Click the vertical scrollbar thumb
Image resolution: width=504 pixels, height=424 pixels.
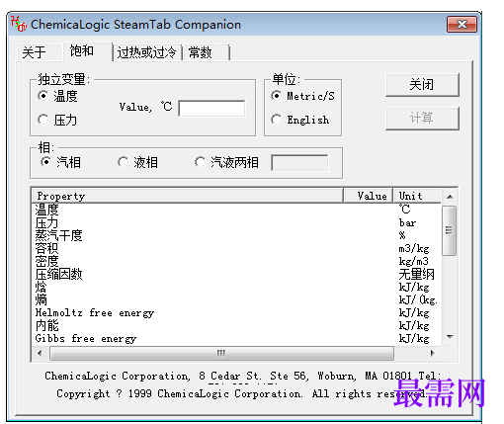tap(450, 230)
